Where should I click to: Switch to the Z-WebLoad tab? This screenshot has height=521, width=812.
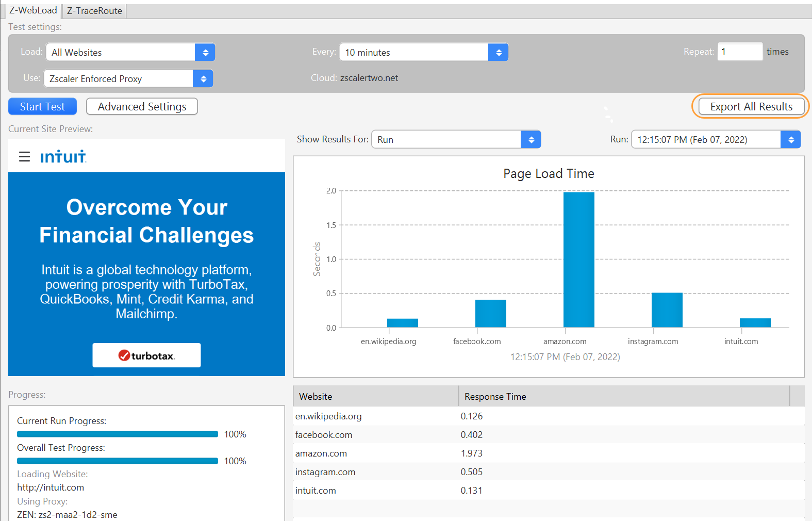pos(33,10)
